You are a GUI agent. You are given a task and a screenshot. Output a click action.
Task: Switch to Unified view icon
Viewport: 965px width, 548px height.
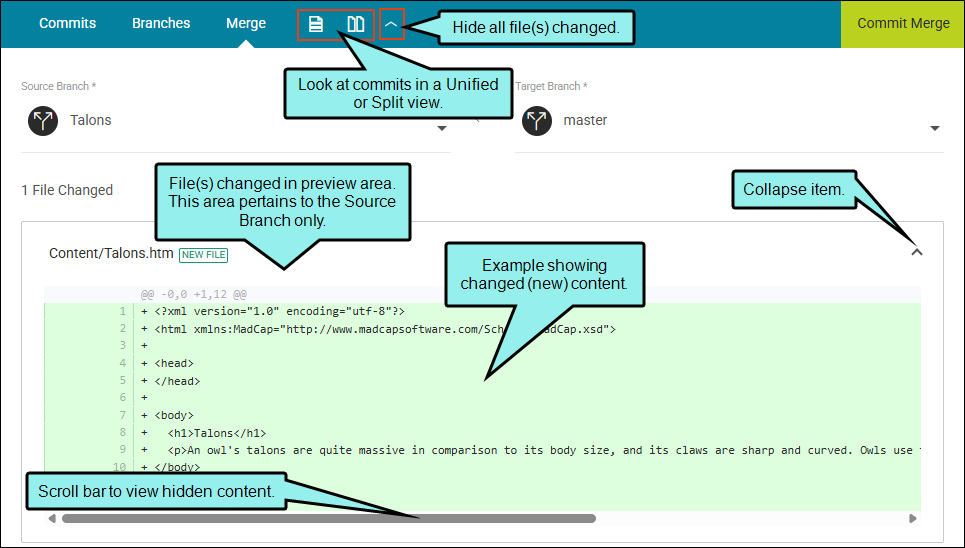pyautogui.click(x=316, y=24)
